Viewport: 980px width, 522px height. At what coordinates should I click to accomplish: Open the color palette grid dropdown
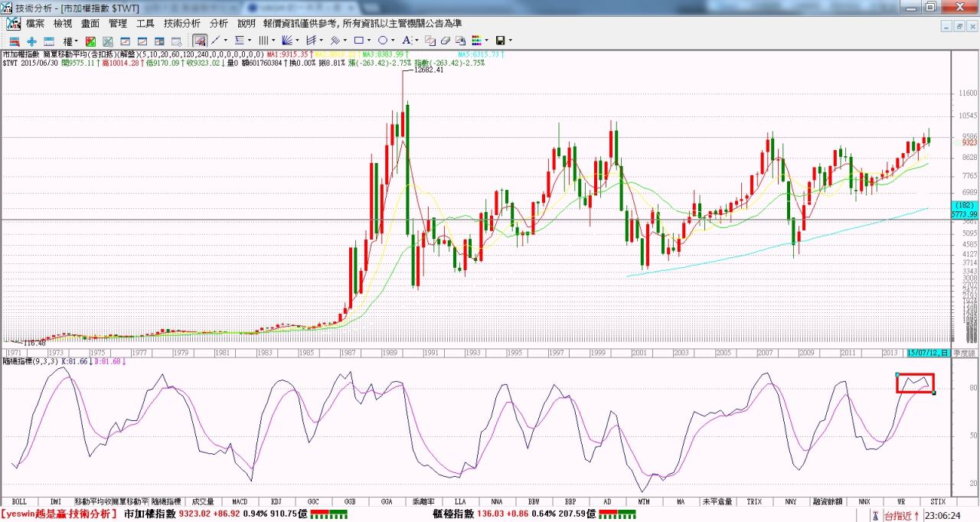[487, 41]
